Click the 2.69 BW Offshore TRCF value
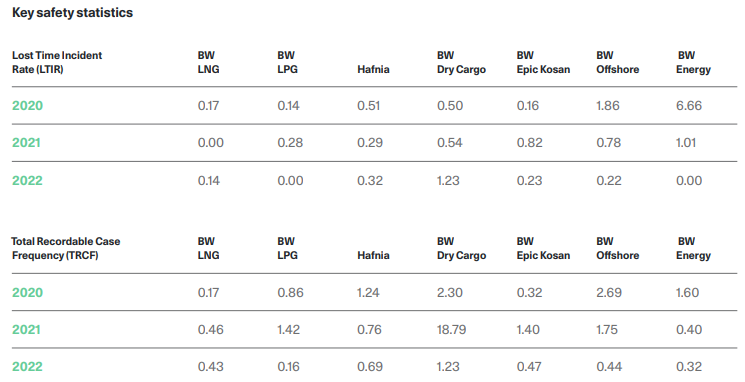 click(609, 292)
